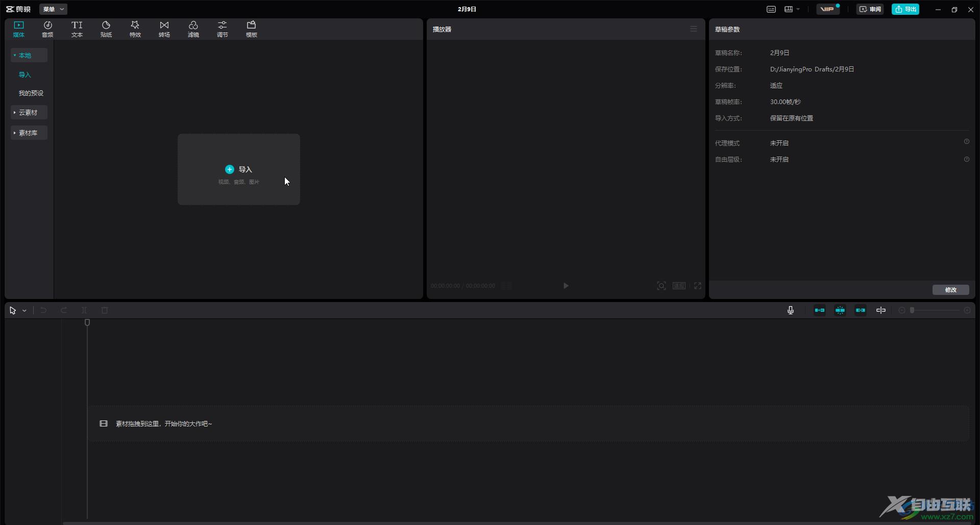Click the 草稿名称 value 2月9日
The height and width of the screenshot is (525, 980).
(780, 53)
